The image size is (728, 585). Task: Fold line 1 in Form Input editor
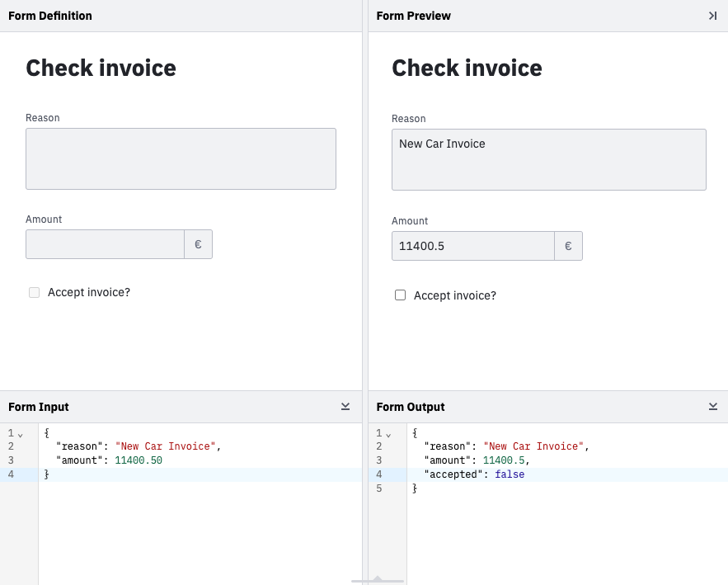[x=20, y=435]
